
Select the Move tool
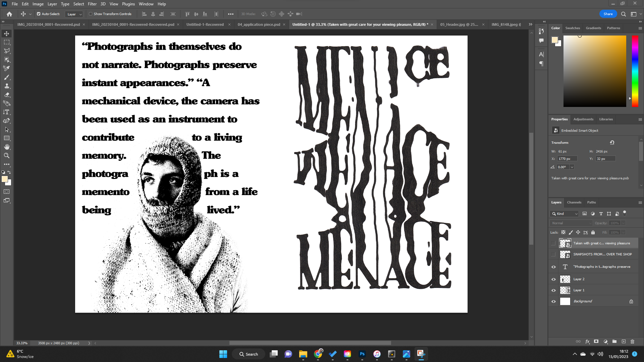point(7,34)
